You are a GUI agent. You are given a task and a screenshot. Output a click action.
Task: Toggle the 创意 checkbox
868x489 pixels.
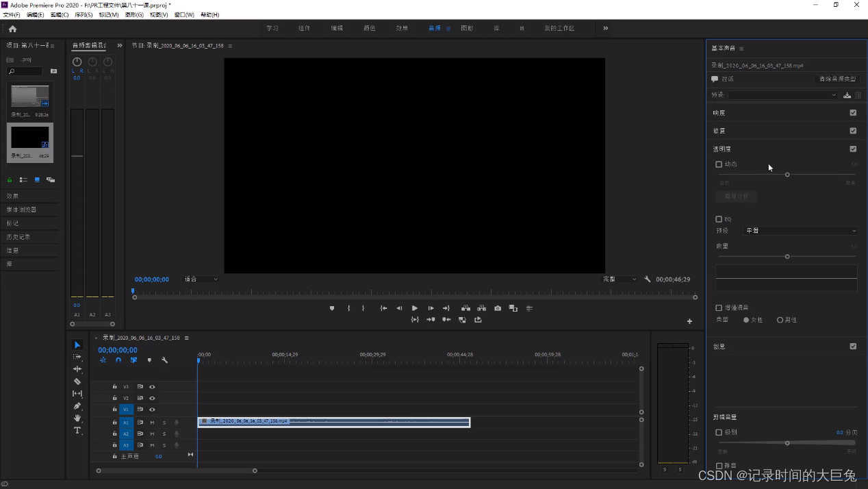click(x=853, y=346)
